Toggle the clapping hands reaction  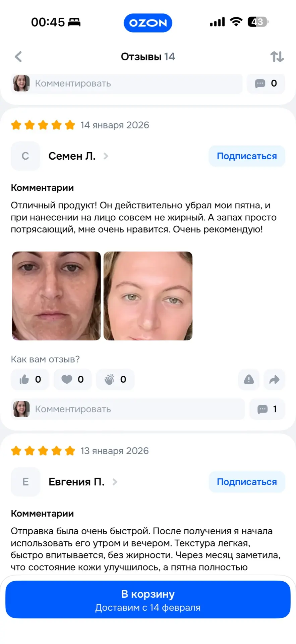[x=115, y=379]
